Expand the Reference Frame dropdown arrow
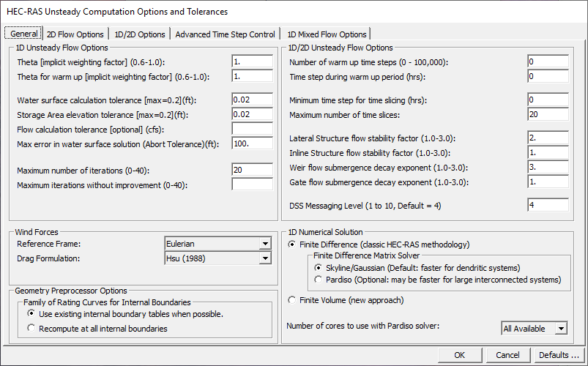 tap(265, 244)
